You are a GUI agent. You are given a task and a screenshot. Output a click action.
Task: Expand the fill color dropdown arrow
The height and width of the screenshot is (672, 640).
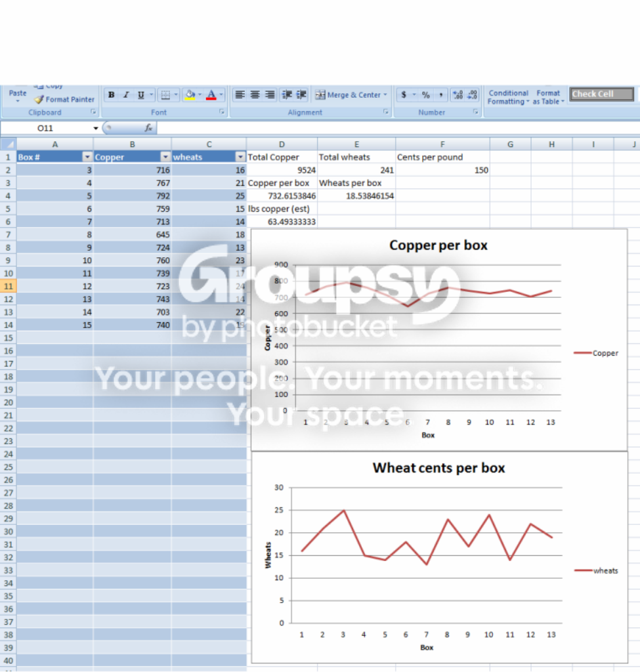[200, 95]
